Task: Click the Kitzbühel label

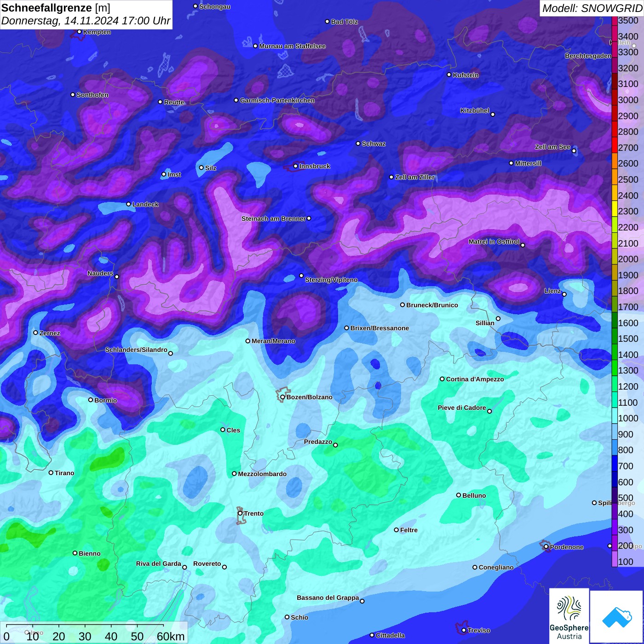Action: (475, 110)
